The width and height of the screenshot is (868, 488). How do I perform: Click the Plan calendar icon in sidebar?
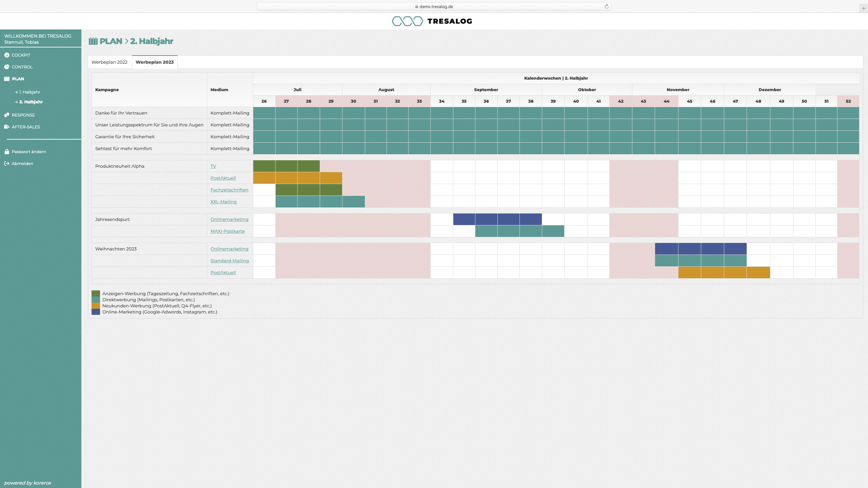tap(7, 79)
